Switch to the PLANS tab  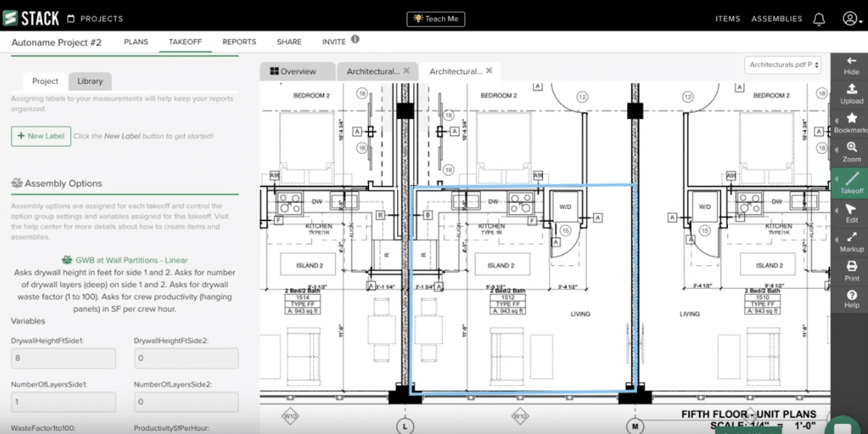click(x=136, y=42)
